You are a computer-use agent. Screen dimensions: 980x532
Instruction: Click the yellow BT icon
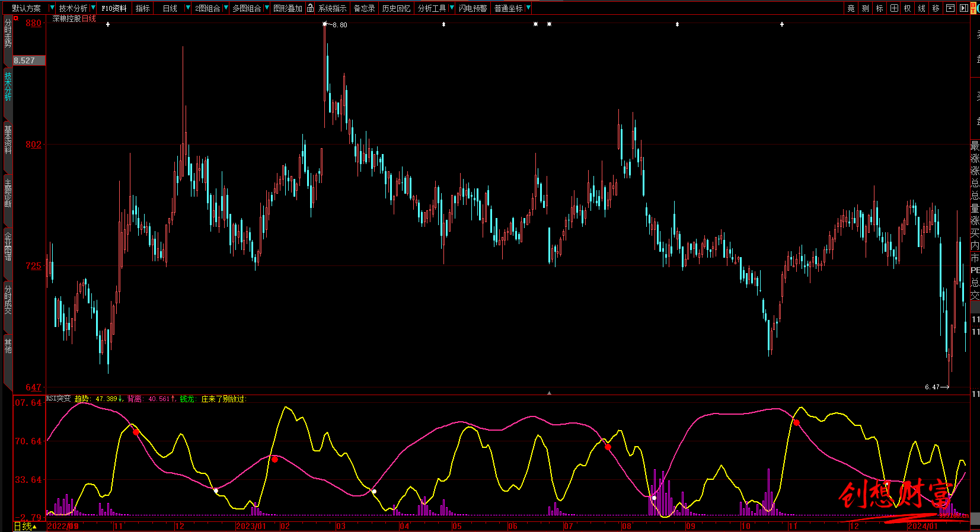pos(973,8)
